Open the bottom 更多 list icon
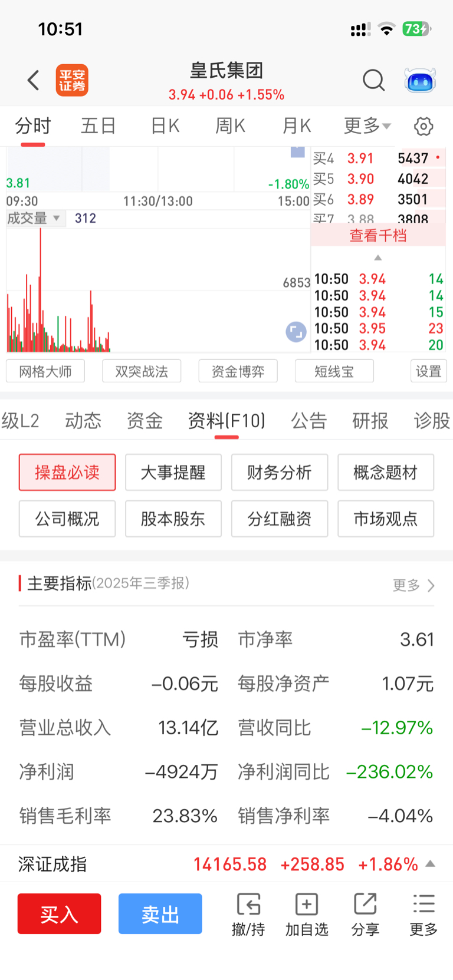Image resolution: width=453 pixels, height=980 pixels. point(424,904)
